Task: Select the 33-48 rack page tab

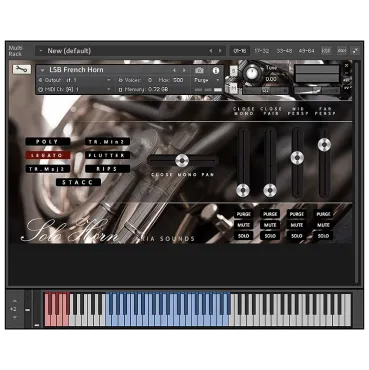Action: [284, 51]
